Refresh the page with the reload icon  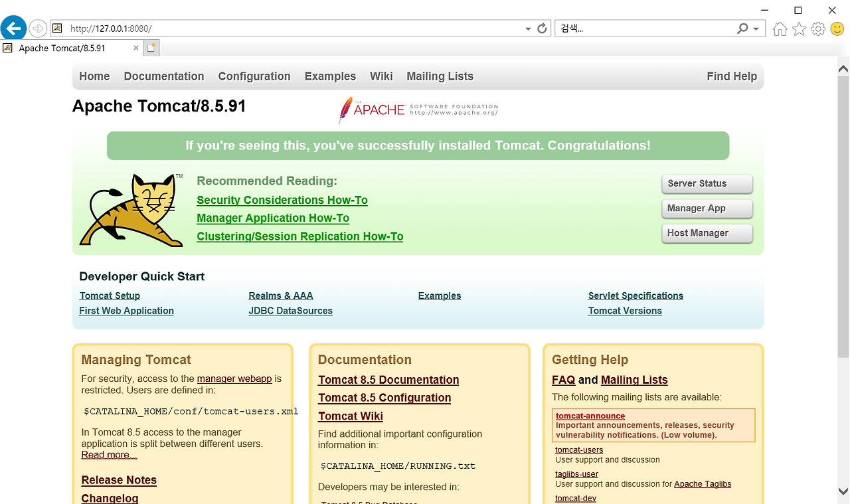click(x=542, y=28)
